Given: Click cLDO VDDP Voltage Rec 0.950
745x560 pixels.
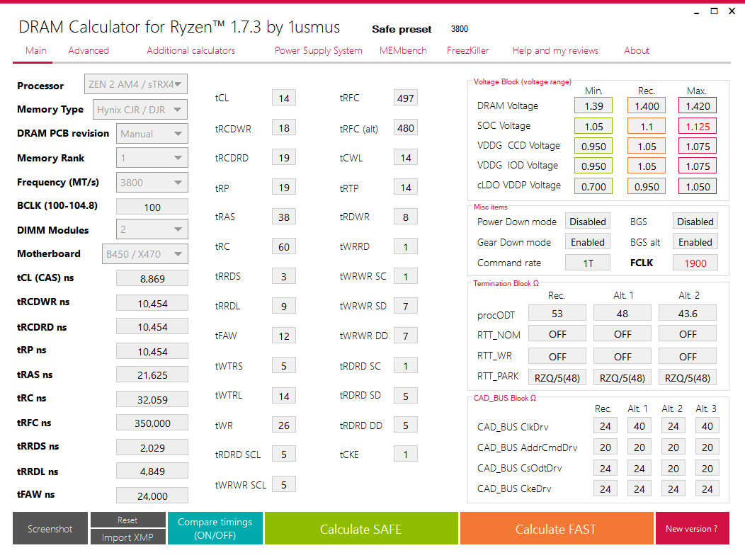Looking at the screenshot, I should [647, 186].
